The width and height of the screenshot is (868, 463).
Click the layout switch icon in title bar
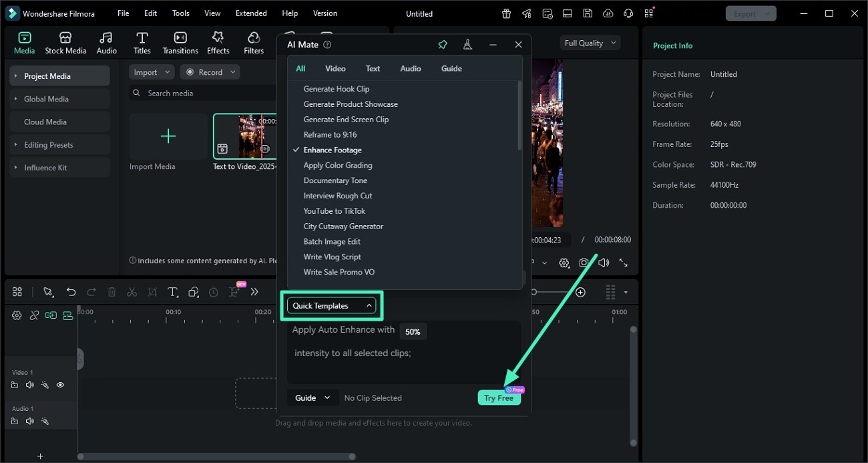pos(567,13)
